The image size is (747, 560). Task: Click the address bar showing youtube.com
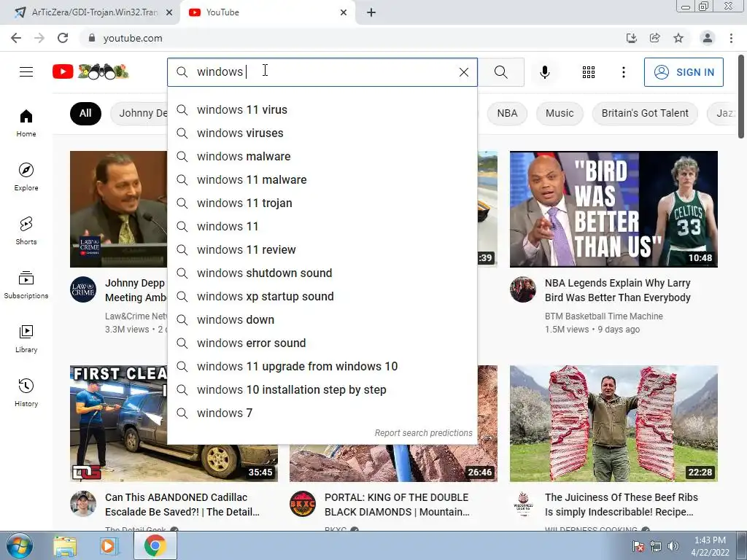[x=352, y=38]
